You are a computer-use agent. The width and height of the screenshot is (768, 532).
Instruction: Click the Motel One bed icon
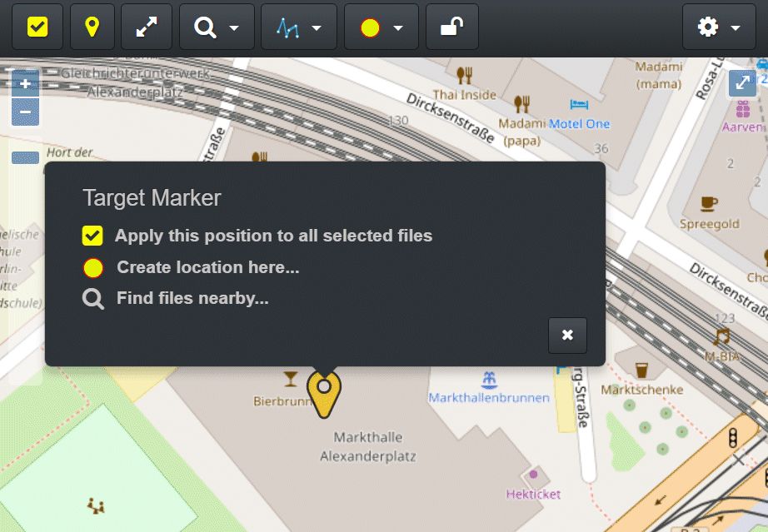(x=580, y=104)
